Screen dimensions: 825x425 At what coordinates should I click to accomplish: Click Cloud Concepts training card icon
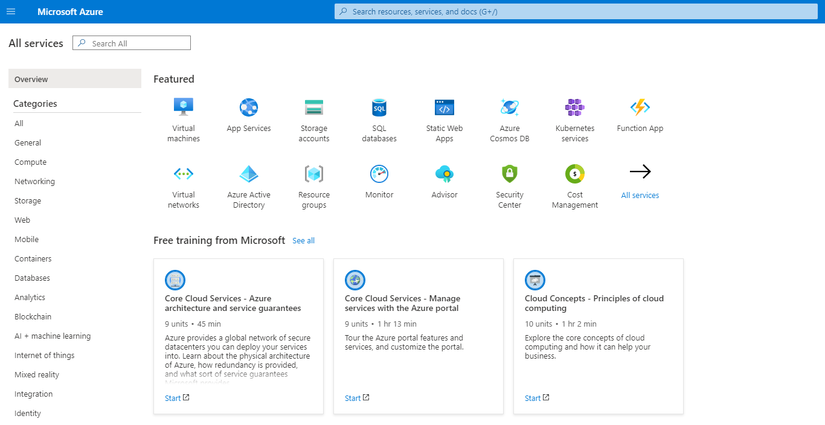535,280
